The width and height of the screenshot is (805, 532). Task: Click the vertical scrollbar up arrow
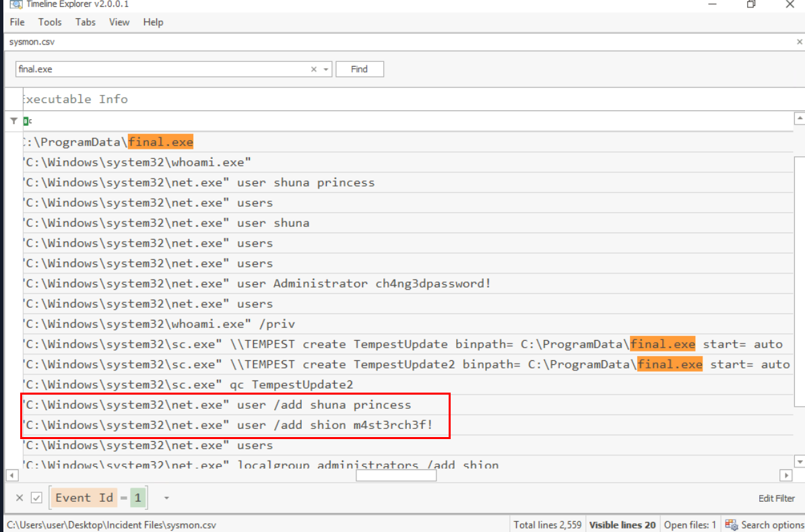coord(800,119)
